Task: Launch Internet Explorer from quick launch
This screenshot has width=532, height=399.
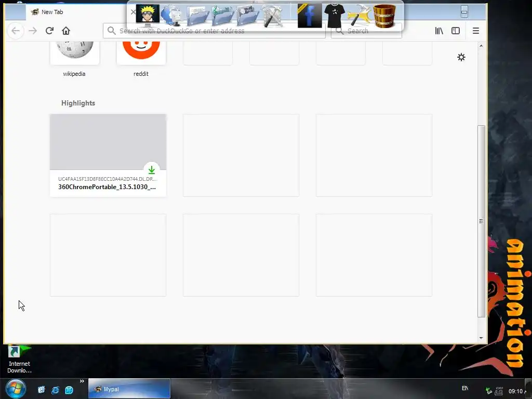Action: [55, 390]
